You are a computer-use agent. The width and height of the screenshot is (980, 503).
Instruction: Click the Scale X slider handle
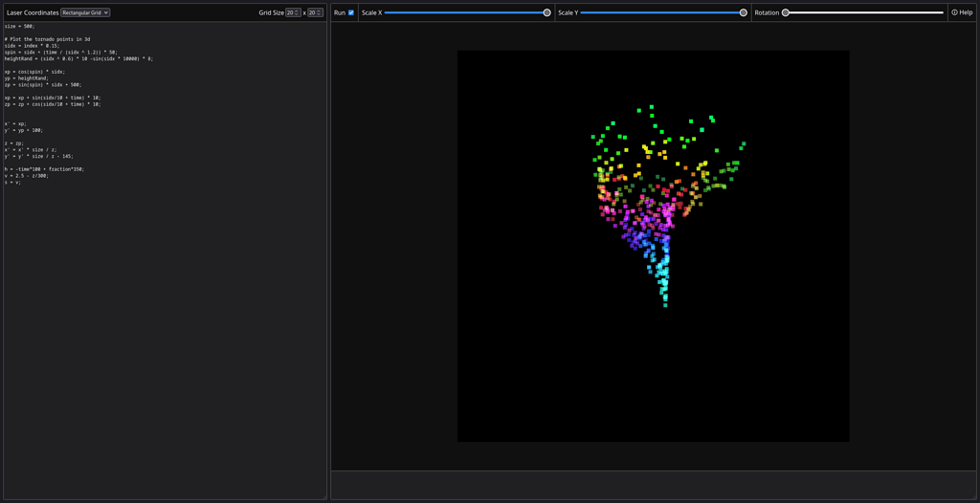tap(546, 12)
